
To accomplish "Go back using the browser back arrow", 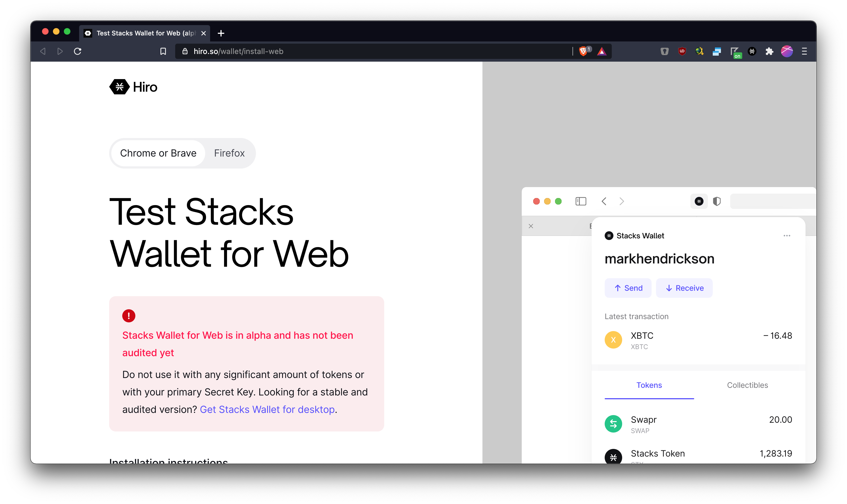I will (43, 51).
